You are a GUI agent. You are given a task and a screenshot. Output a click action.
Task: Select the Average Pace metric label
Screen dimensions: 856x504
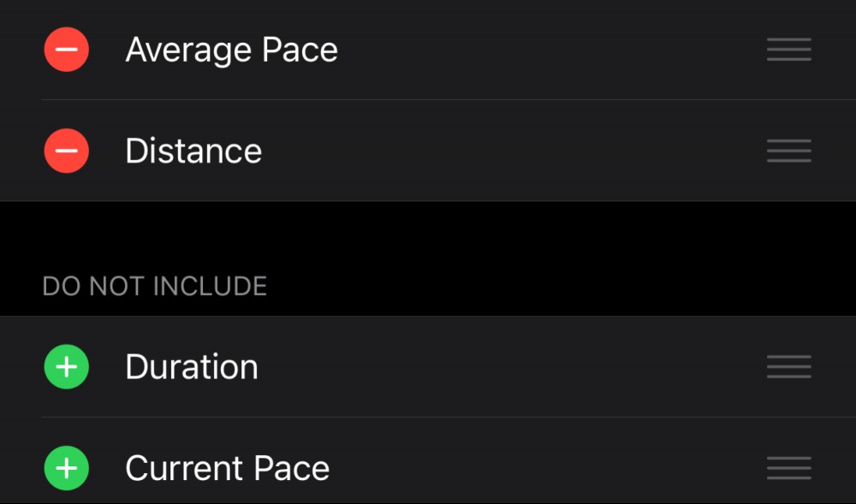(231, 50)
